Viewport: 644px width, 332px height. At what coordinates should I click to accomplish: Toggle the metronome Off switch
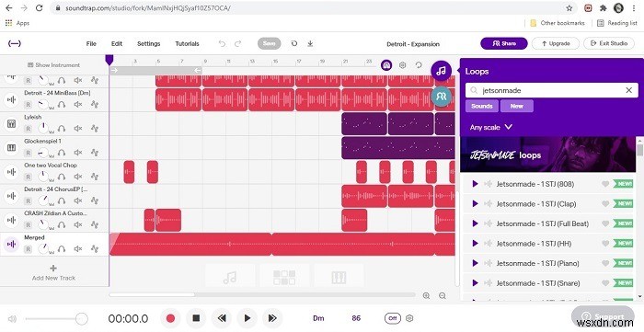click(392, 318)
